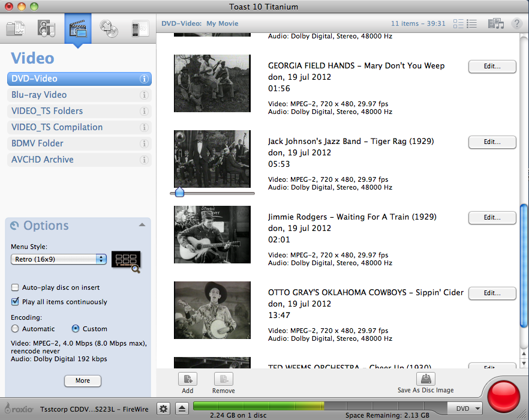Click the Remove video icon

(224, 379)
